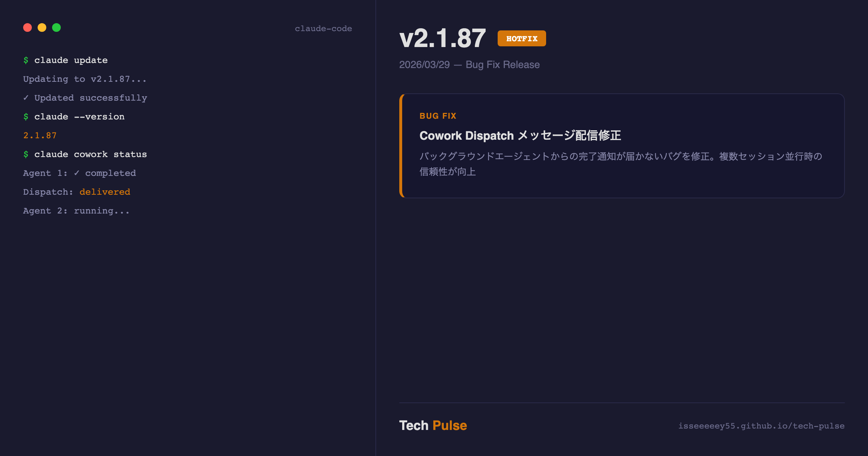Click the orange HOTFIX badge

pyautogui.click(x=522, y=38)
